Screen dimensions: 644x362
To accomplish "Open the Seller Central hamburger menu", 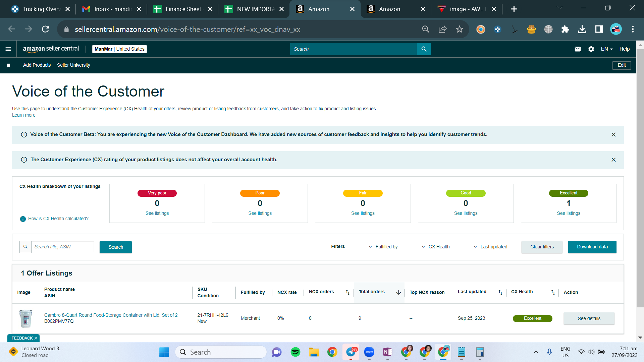I will pyautogui.click(x=8, y=49).
